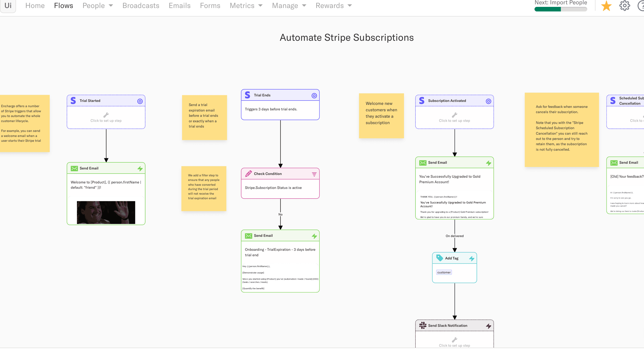Click wrench icon in Send Slack Notification step
Viewport: 644px width, 349px height.
click(x=455, y=340)
